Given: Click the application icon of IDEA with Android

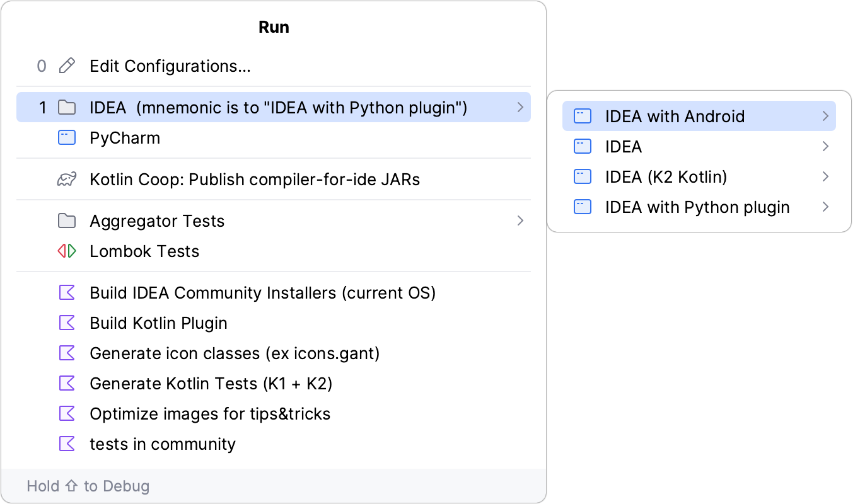Looking at the screenshot, I should coord(583,117).
